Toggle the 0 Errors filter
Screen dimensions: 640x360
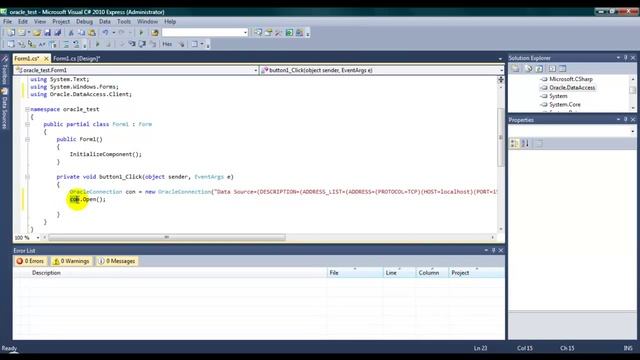31,261
